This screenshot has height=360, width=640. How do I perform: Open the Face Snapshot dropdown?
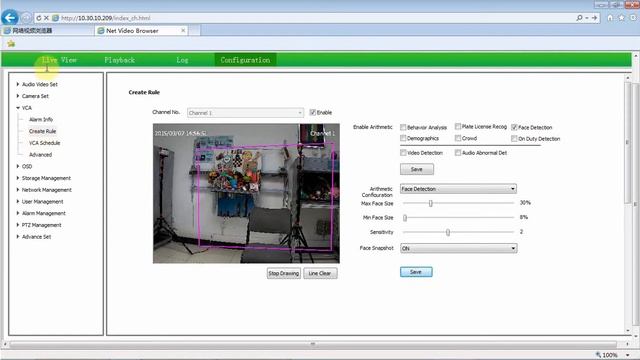[x=458, y=248]
